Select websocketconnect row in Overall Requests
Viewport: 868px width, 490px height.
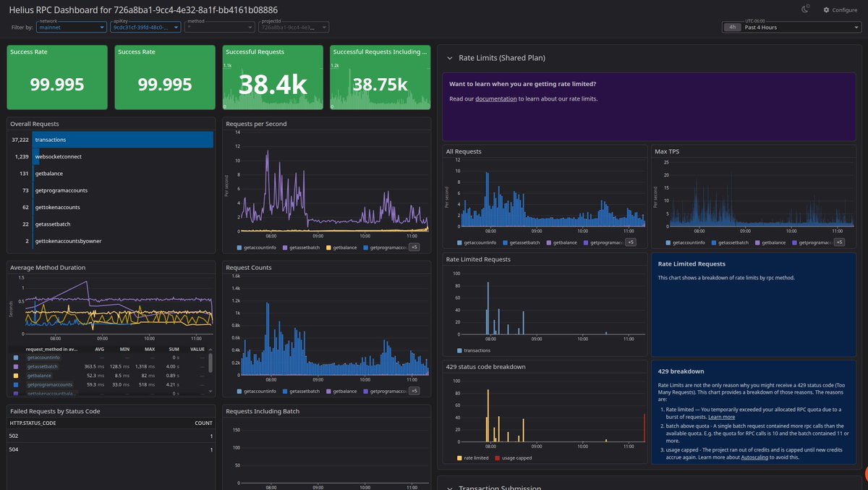point(111,156)
